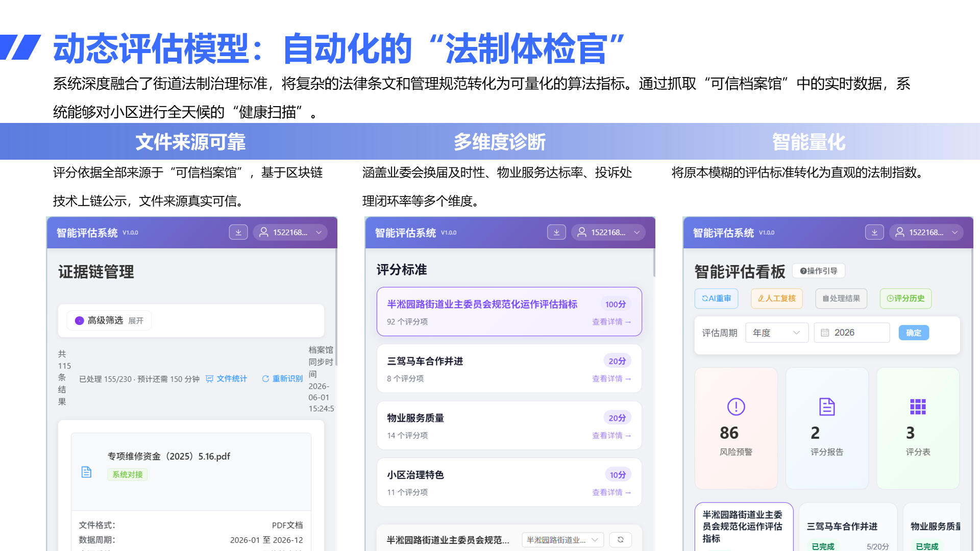The width and height of the screenshot is (980, 551).
Task: Open the 半淞园路街道业 dropdown selector
Action: point(562,540)
